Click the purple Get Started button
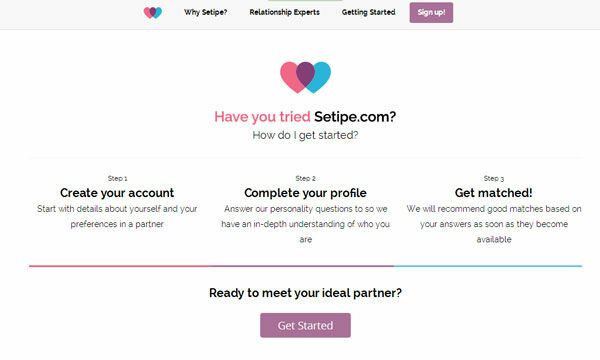 click(305, 325)
